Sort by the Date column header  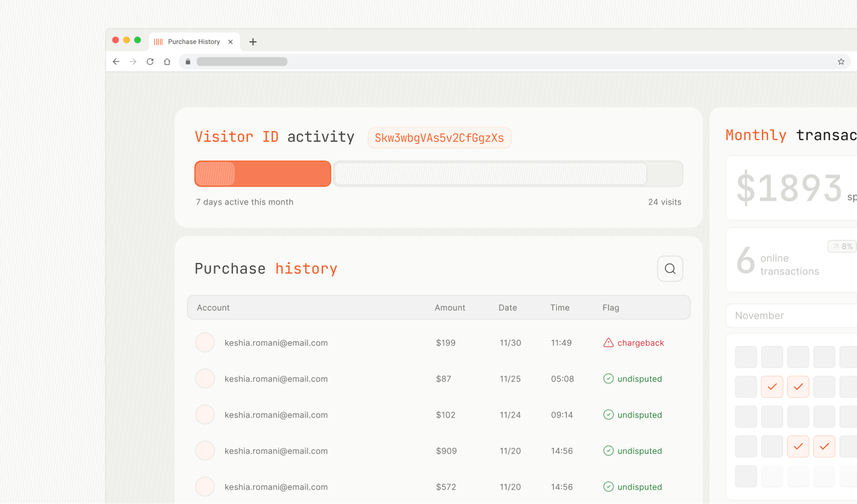(x=507, y=308)
